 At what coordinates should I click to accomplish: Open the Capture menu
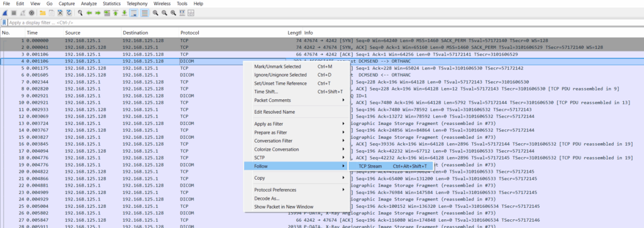point(67,4)
